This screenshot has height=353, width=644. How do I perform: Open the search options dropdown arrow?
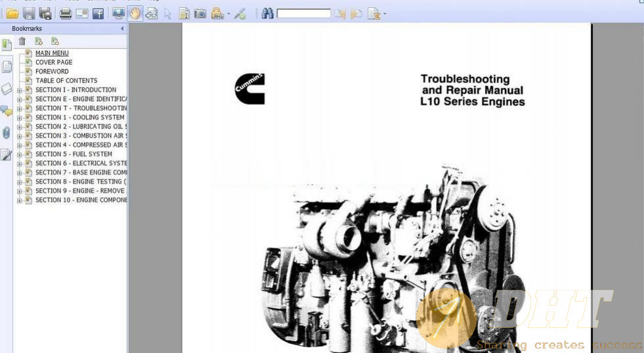pyautogui.click(x=385, y=14)
